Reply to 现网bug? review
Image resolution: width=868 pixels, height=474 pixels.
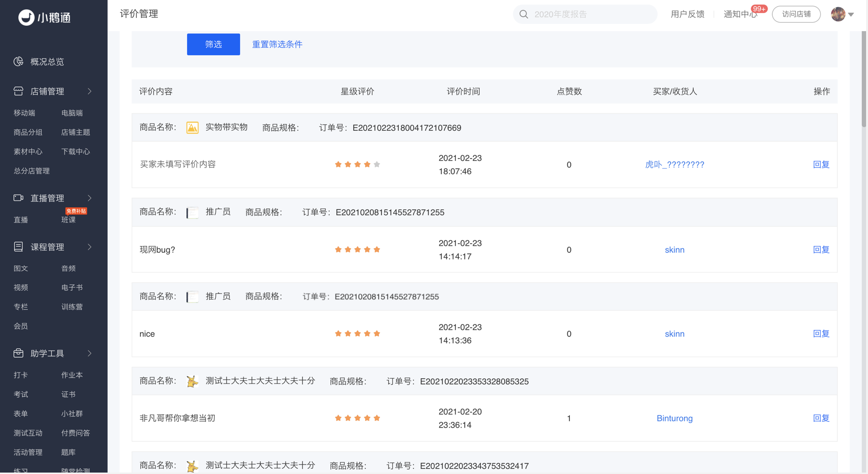coord(821,249)
